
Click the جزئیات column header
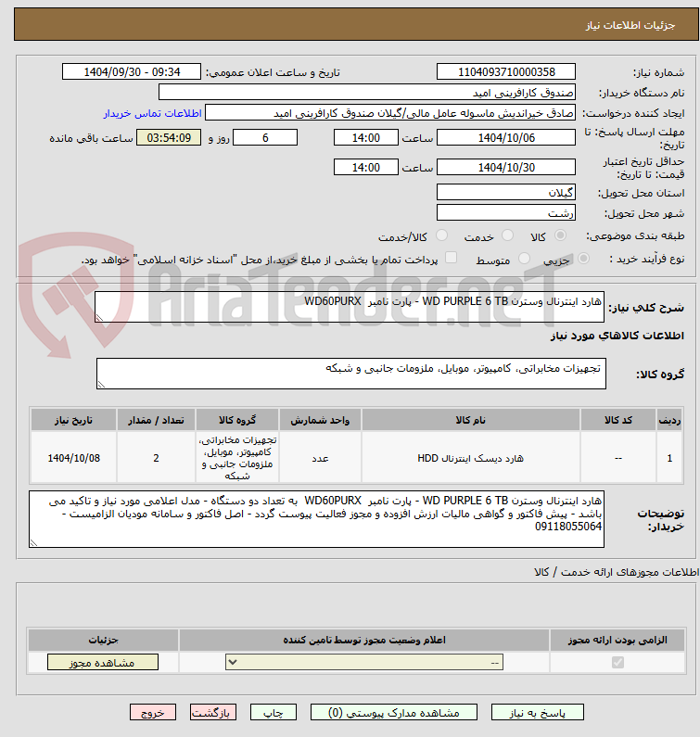[103, 640]
